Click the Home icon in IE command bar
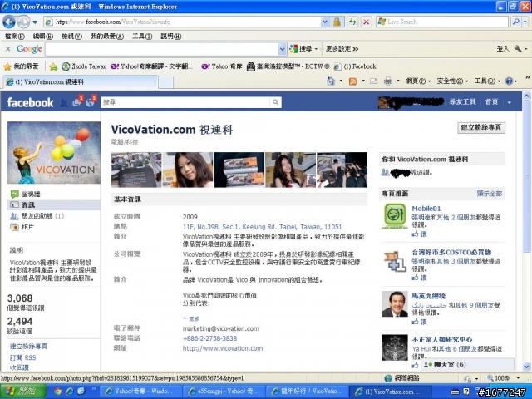The image size is (532, 399). point(331,81)
